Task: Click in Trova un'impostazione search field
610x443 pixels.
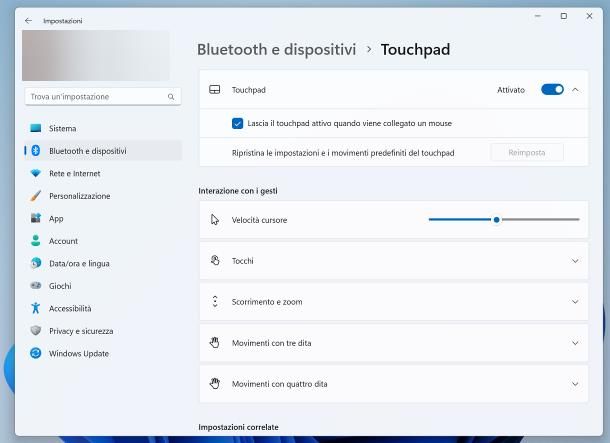Action: (x=103, y=96)
